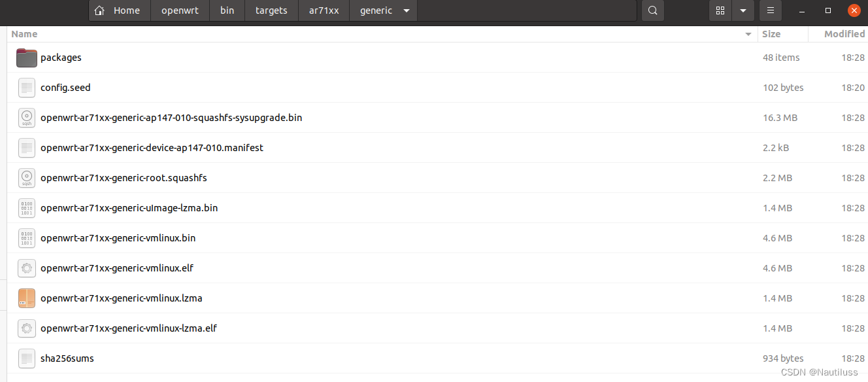Close the file manager window
Screen dimensions: 868x382
(854, 10)
